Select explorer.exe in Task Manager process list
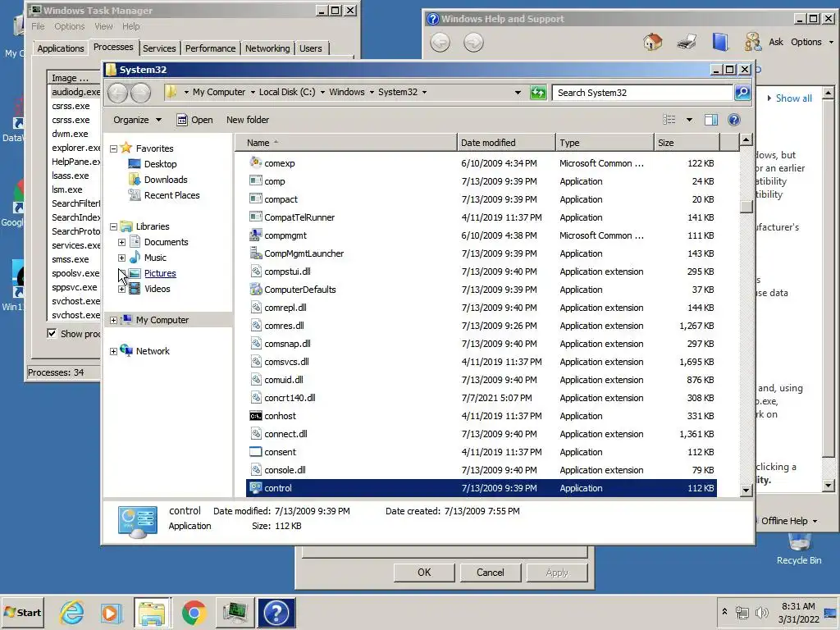 click(x=75, y=148)
